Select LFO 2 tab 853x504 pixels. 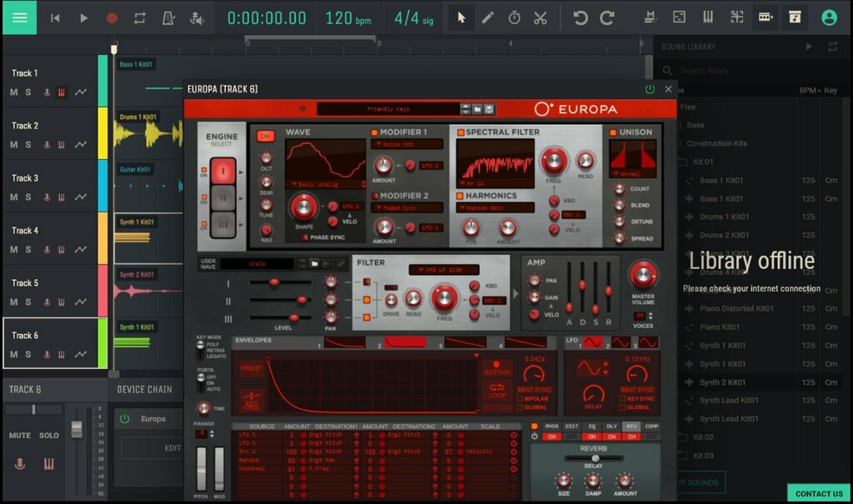tap(620, 342)
